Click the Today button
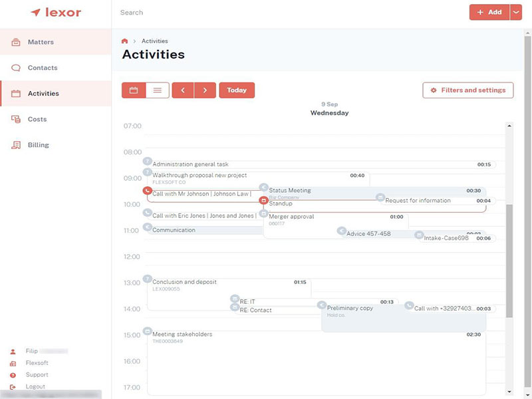This screenshot has width=532, height=399. tap(238, 90)
